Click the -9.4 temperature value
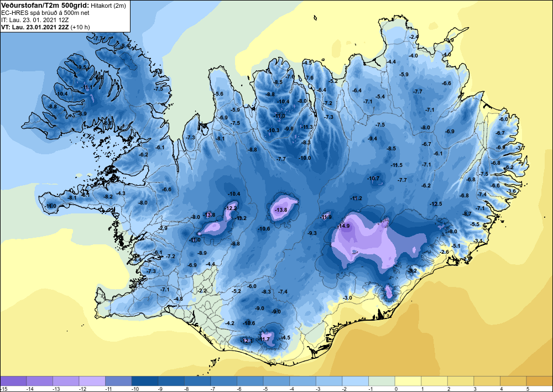553x392 pixels. pos(372,139)
